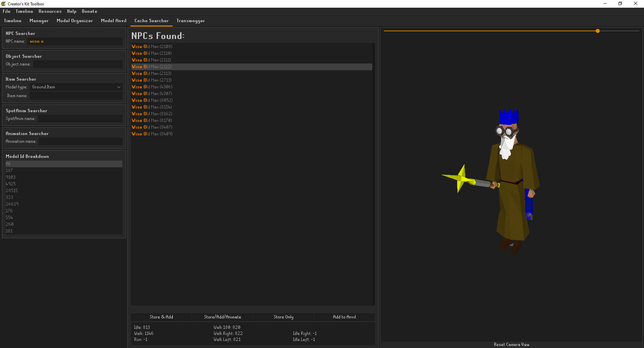
Task: Click the Creator's Kit Toolbox app icon
Action: click(x=4, y=3)
